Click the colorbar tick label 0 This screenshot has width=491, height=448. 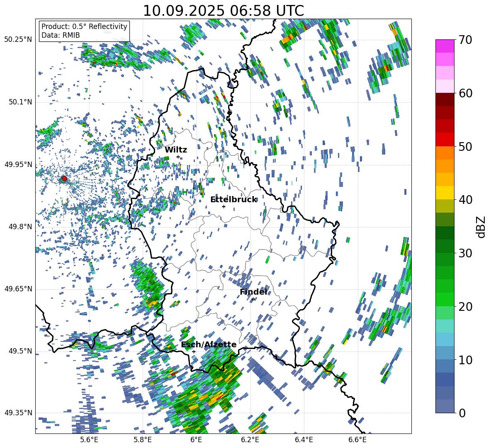pyautogui.click(x=462, y=413)
